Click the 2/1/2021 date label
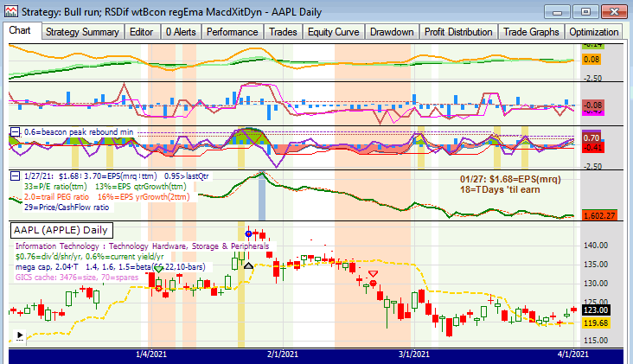The height and width of the screenshot is (364, 633). [x=283, y=354]
